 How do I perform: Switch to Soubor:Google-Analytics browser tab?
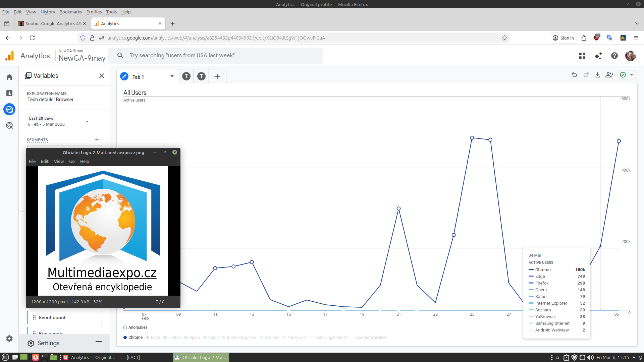click(x=53, y=23)
